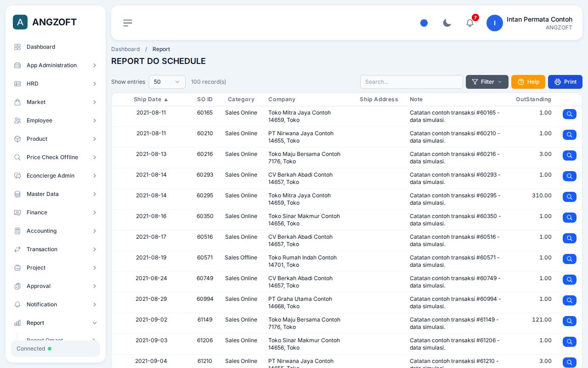Click Toko Rumah Indah Contoh company
This screenshot has width=588, height=368.
pyautogui.click(x=302, y=258)
